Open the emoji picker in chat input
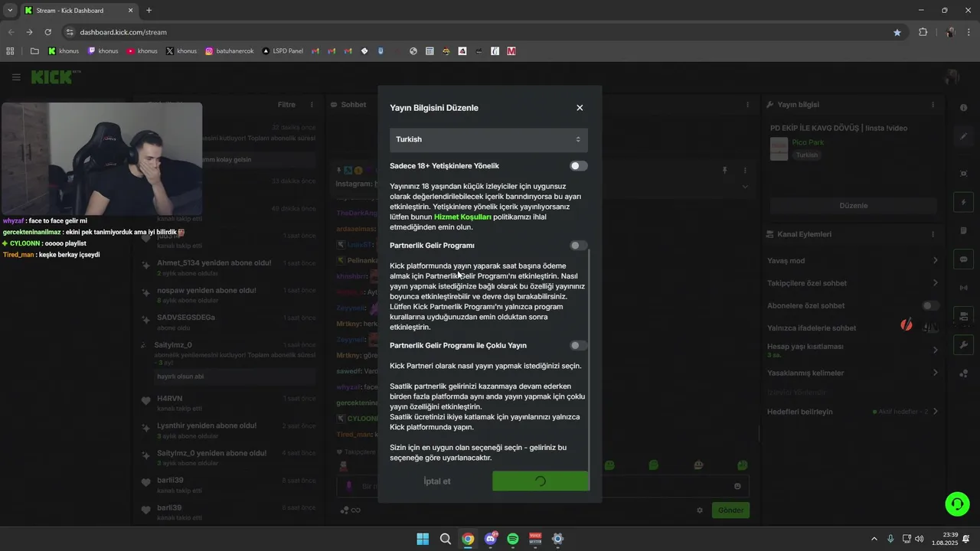Viewport: 980px width, 551px height. [737, 486]
